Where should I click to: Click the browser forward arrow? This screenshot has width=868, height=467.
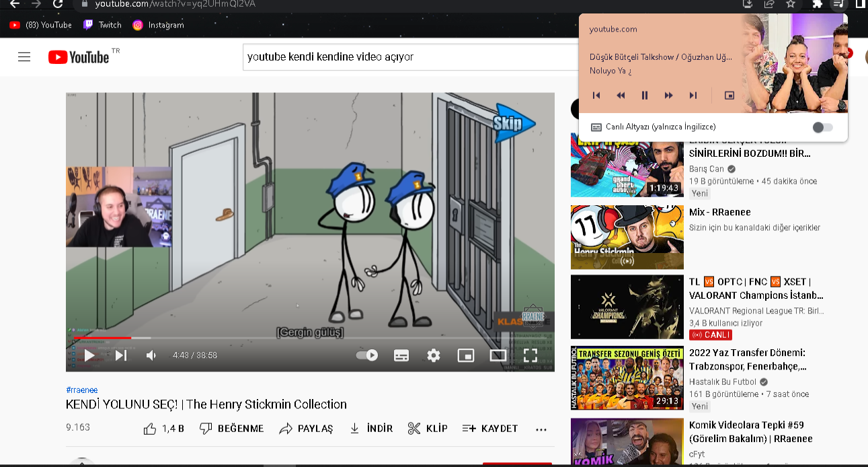click(x=36, y=4)
